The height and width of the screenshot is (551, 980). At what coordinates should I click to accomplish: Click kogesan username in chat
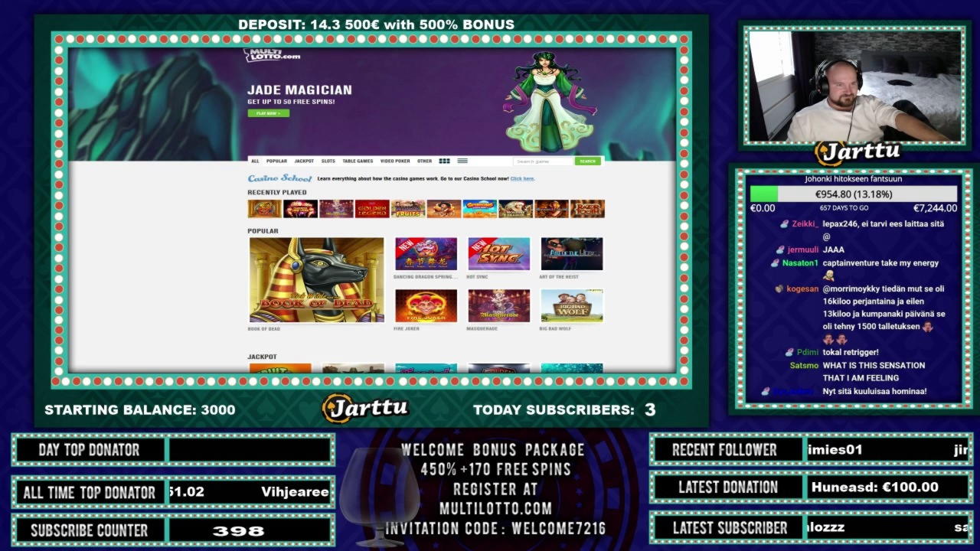(802, 289)
